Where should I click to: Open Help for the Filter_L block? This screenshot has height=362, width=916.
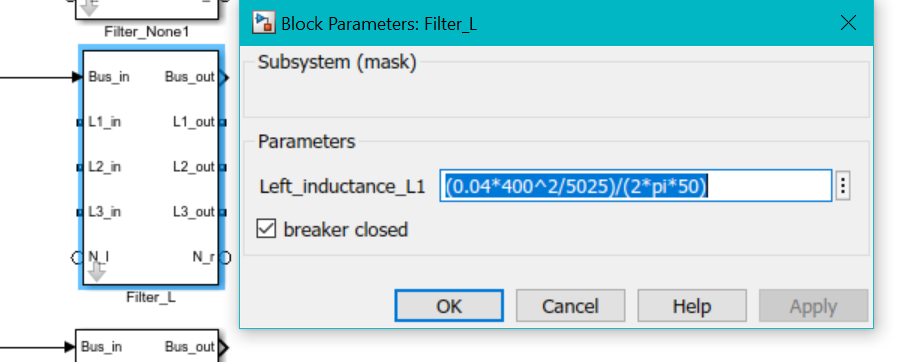tap(692, 306)
